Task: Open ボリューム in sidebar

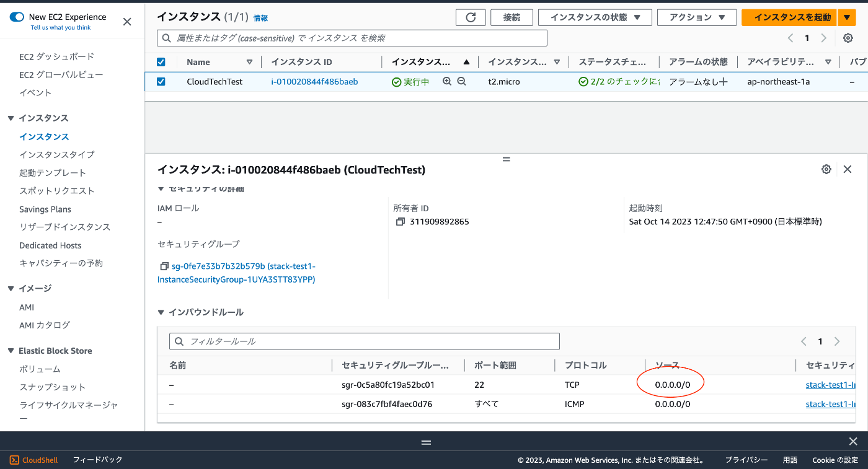Action: coord(40,369)
